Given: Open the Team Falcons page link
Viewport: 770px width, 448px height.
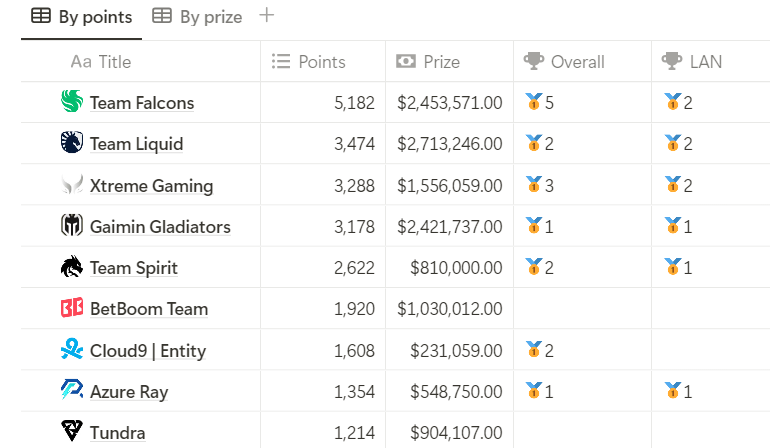Looking at the screenshot, I should [142, 103].
